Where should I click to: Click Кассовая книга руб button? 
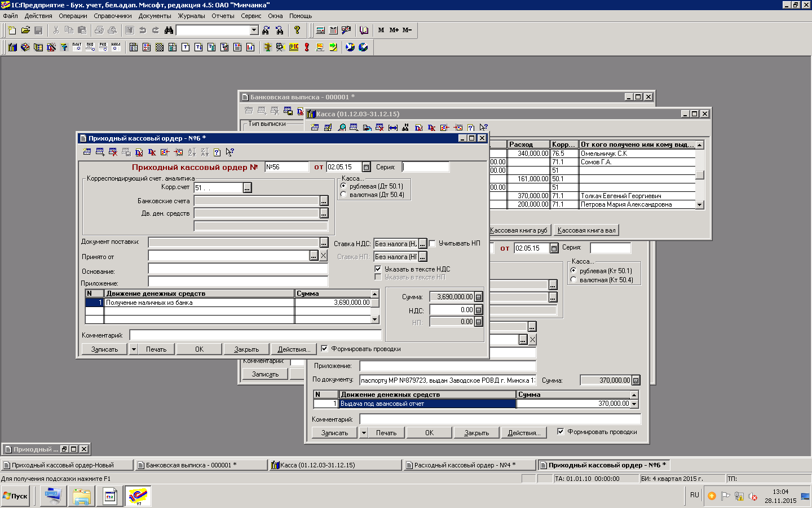point(518,230)
